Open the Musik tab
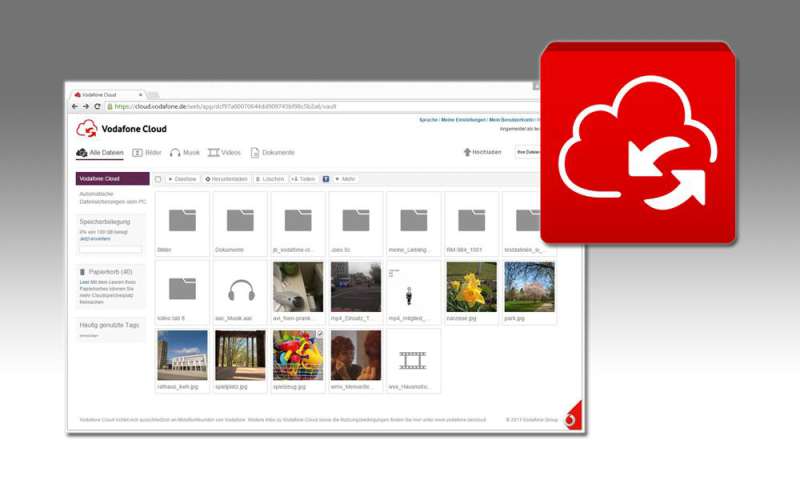The height and width of the screenshot is (480, 800). (185, 153)
